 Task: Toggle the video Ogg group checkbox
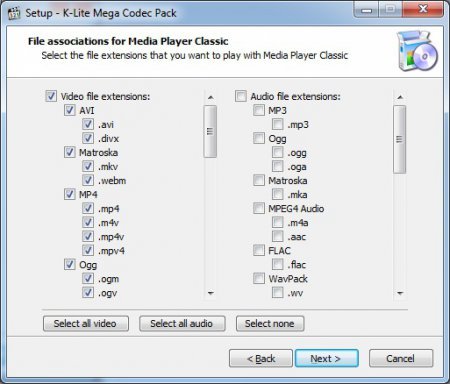[x=69, y=264]
